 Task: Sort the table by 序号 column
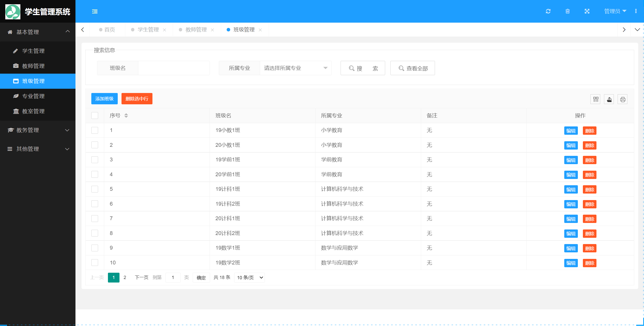(126, 116)
